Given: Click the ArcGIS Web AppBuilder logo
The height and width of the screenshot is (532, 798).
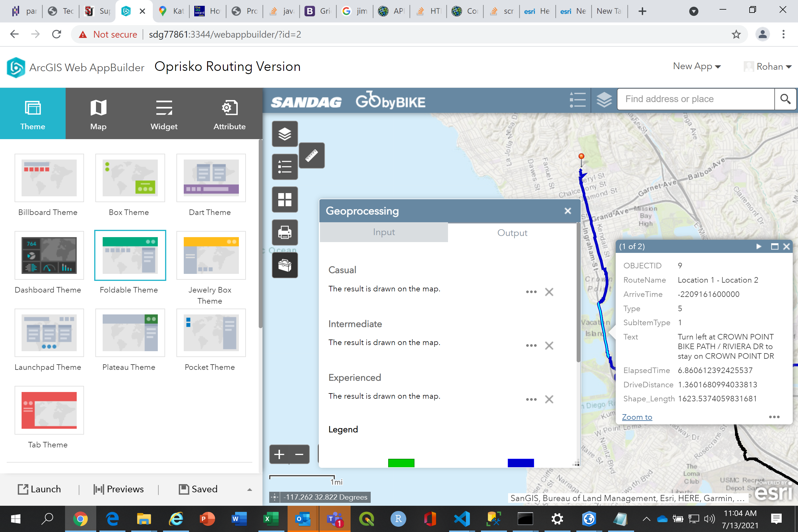Looking at the screenshot, I should [16, 67].
